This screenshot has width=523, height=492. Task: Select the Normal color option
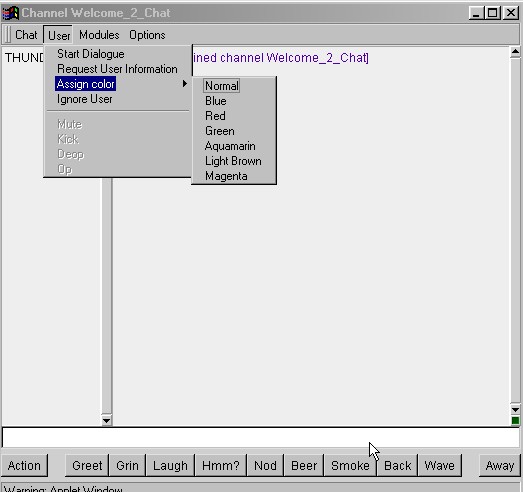221,86
